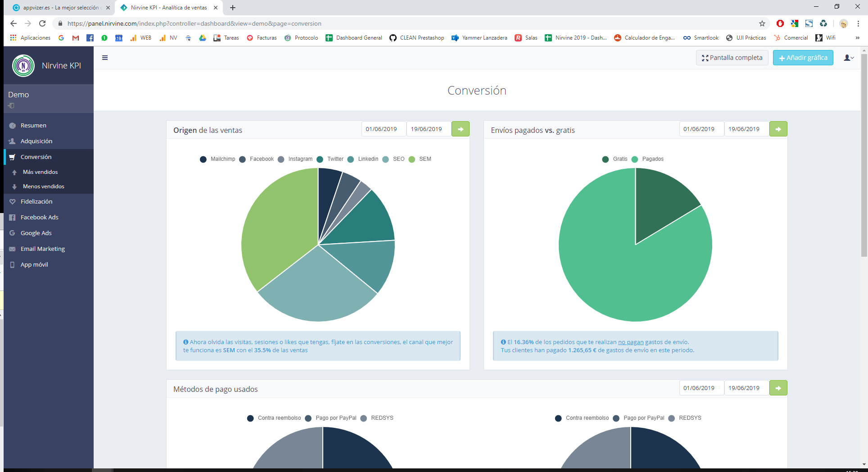868x472 pixels.
Task: Open CLEAN Prestashop bookmark
Action: (x=417, y=38)
